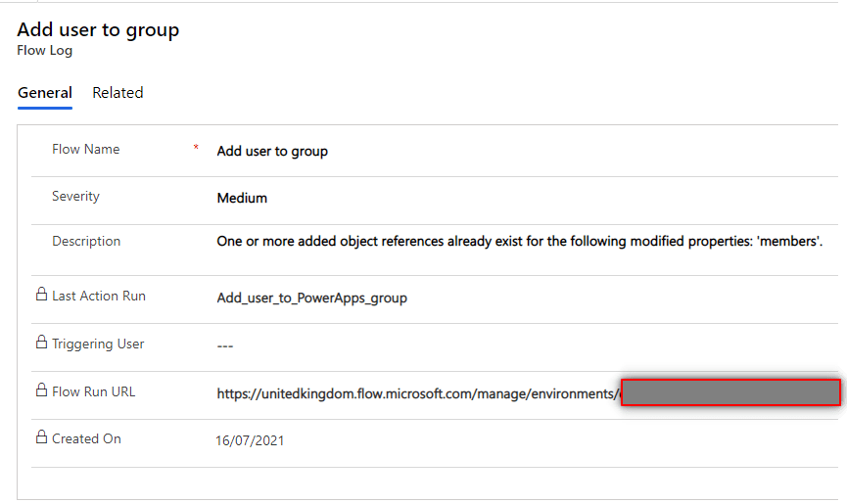Click the empty Triggering User value
Image resolution: width=847 pixels, height=504 pixels.
pyautogui.click(x=225, y=345)
